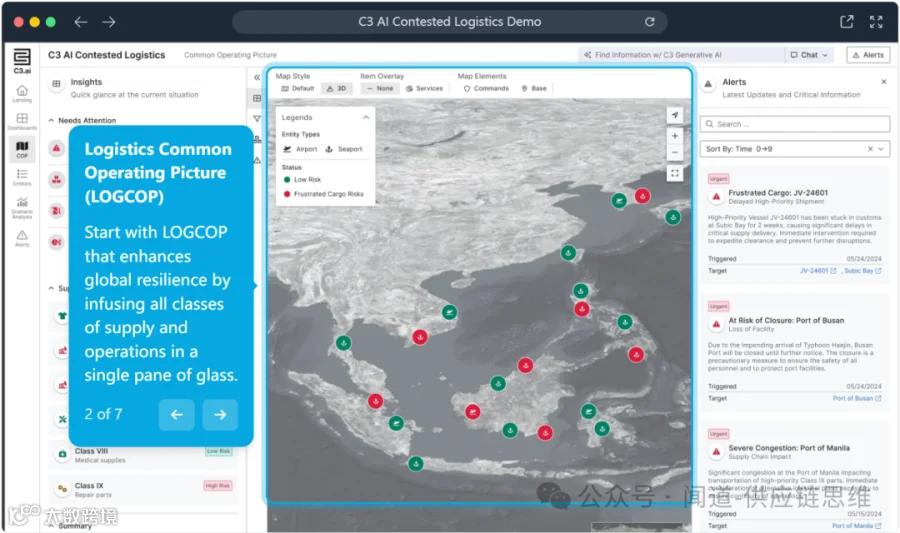Click the browser address bar title

coord(449,22)
